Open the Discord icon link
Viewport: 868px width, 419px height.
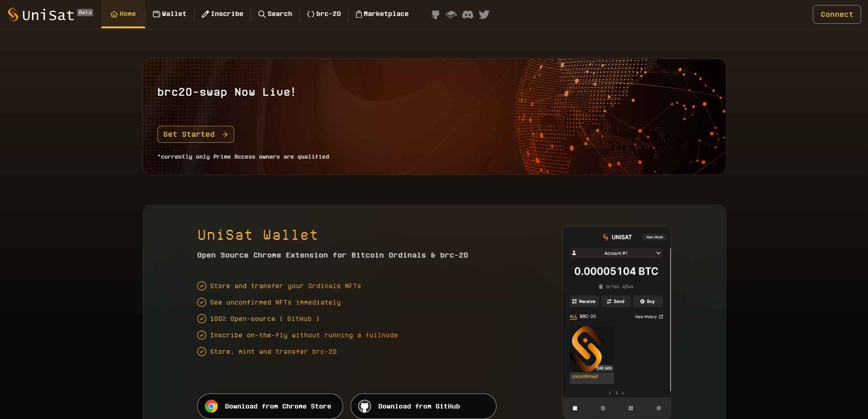pyautogui.click(x=468, y=15)
